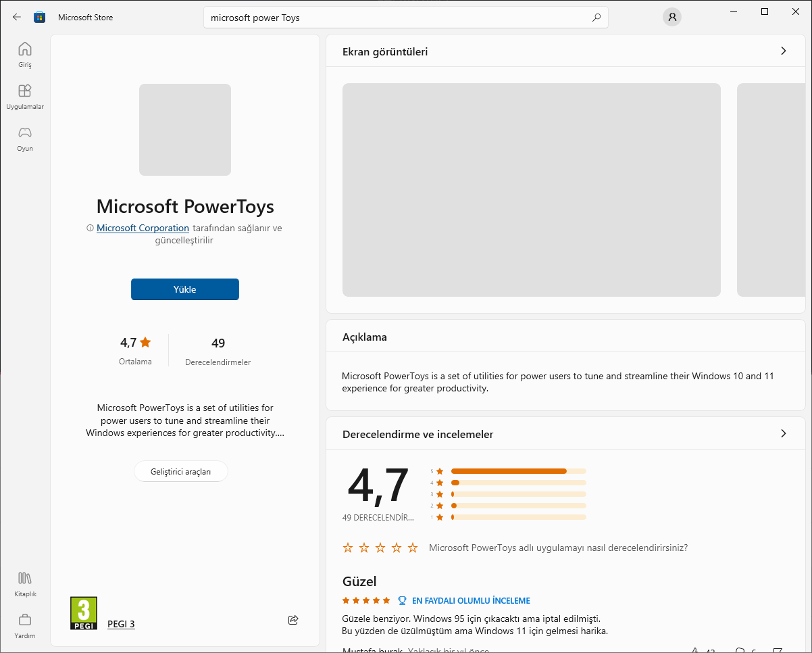The width and height of the screenshot is (812, 653).
Task: Open the Kitaplık library
Action: (25, 584)
